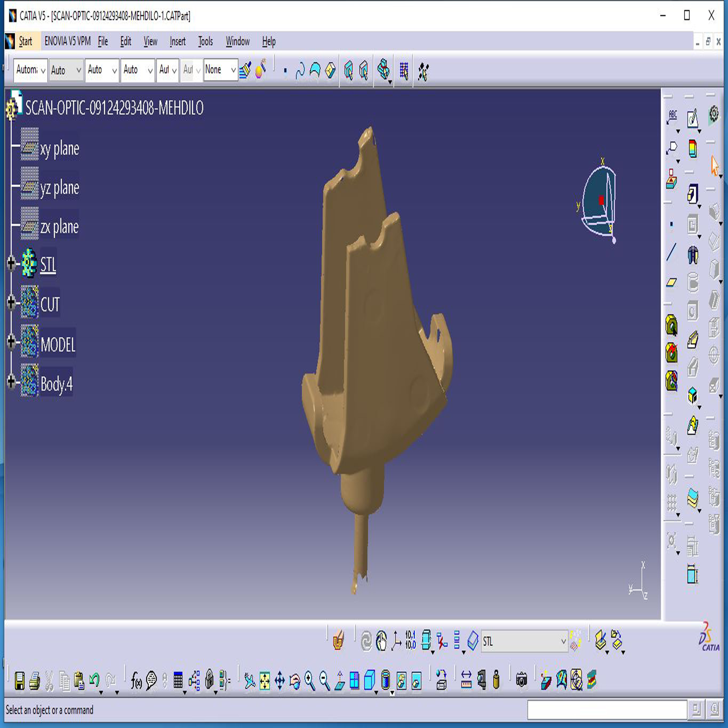Open the View menu
Screen dimensions: 728x728
pos(150,41)
